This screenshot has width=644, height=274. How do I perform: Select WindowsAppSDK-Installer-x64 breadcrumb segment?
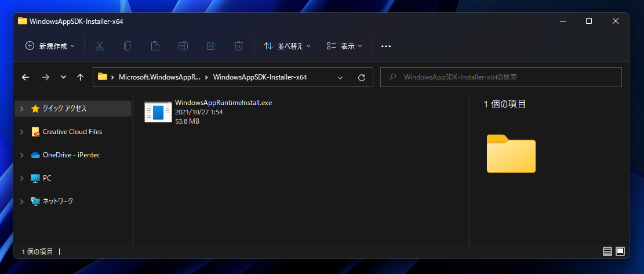(260, 77)
